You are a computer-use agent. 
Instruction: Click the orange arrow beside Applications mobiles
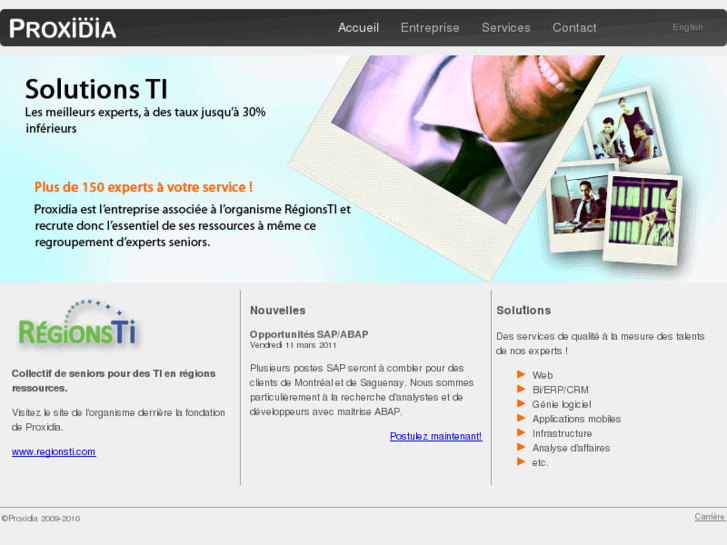click(521, 418)
